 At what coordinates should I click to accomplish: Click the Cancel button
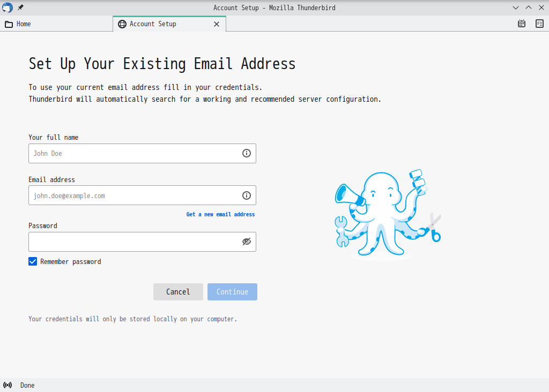178,292
